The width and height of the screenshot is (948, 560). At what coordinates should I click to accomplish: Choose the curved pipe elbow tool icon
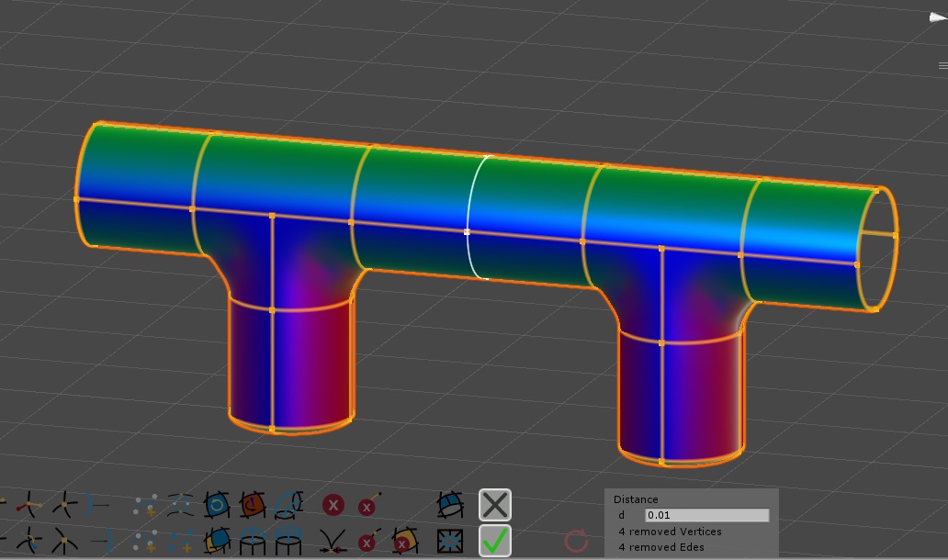click(x=288, y=505)
